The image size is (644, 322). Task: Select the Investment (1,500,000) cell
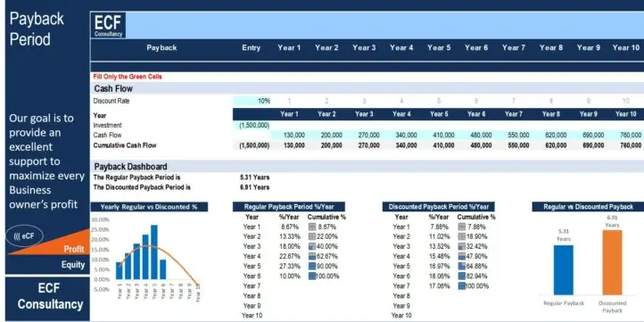coord(252,125)
